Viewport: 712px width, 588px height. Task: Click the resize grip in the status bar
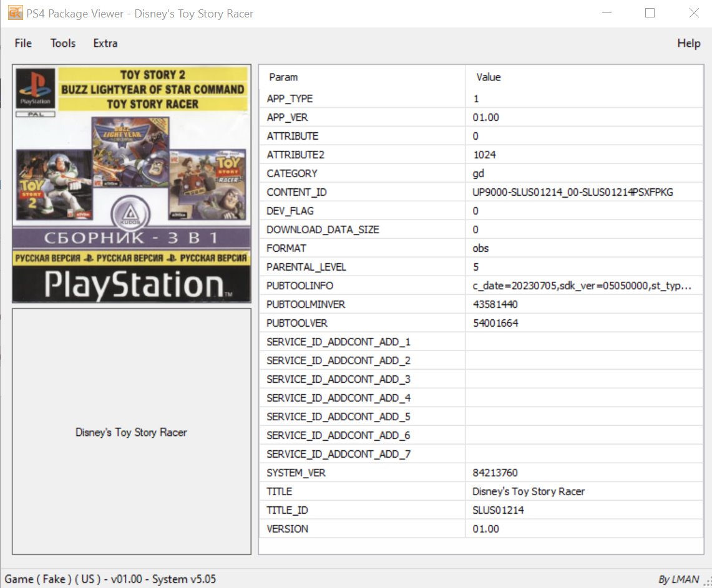pos(707,582)
